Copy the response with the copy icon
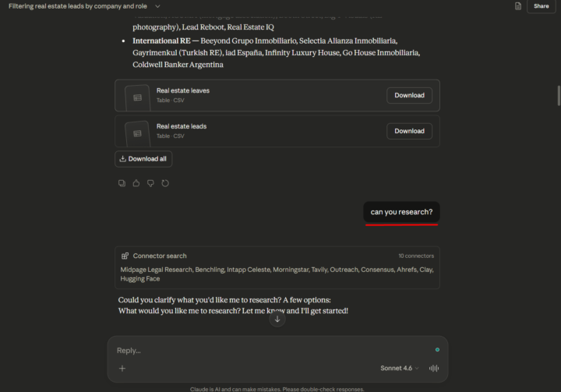Screen dimensions: 561x392 click(122, 183)
